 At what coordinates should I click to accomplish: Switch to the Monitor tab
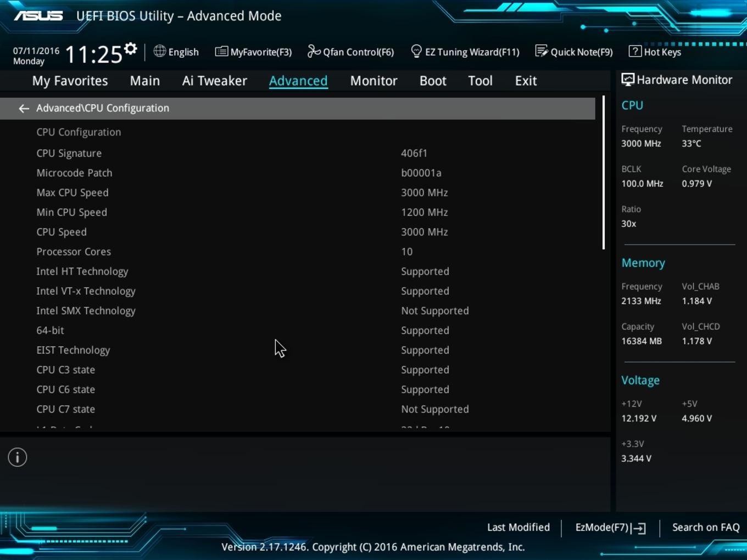(374, 81)
